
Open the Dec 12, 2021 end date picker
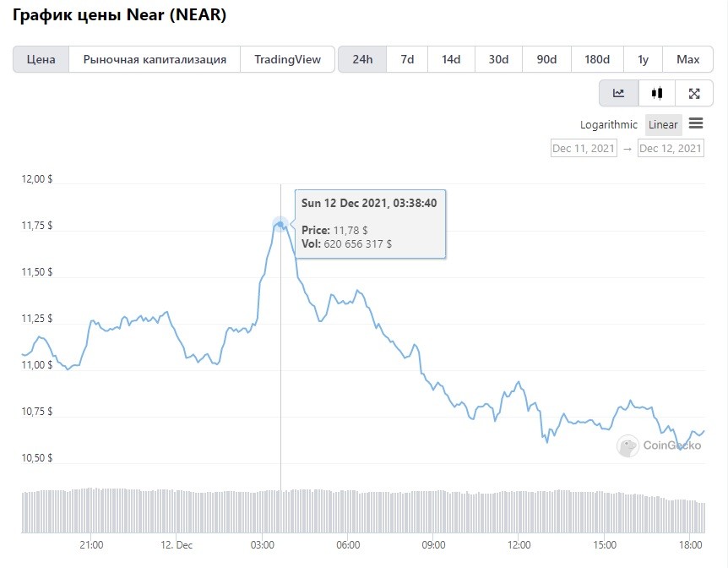coord(671,148)
